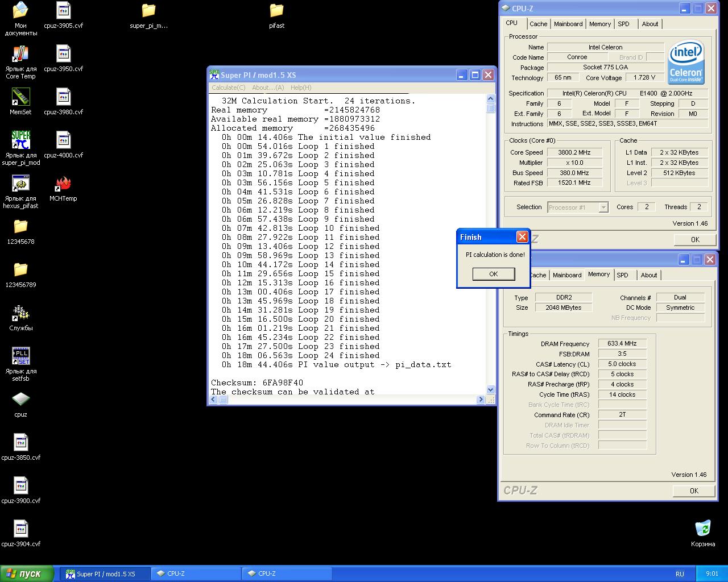Click the second CPU-Z taskbar button
728x582 pixels.
(287, 574)
